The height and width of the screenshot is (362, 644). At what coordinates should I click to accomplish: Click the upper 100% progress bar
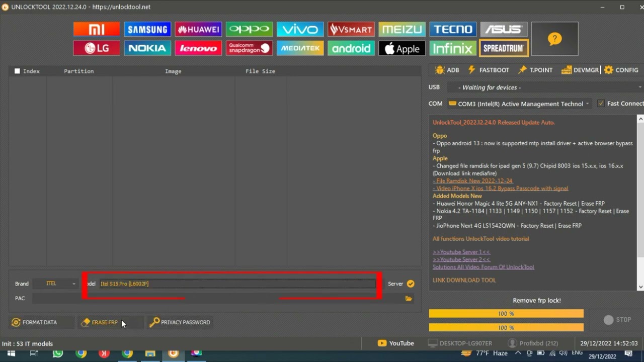coord(506,314)
